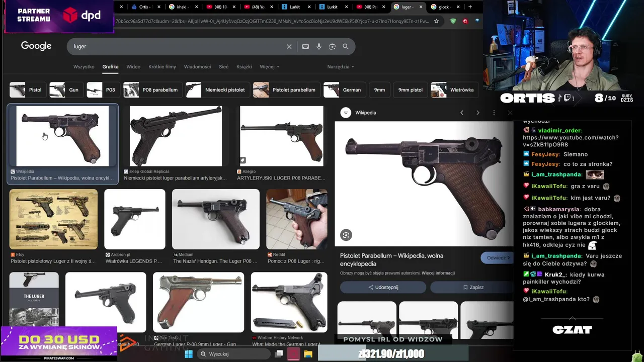Open the large Wikipedia luger preview image

[424, 184]
